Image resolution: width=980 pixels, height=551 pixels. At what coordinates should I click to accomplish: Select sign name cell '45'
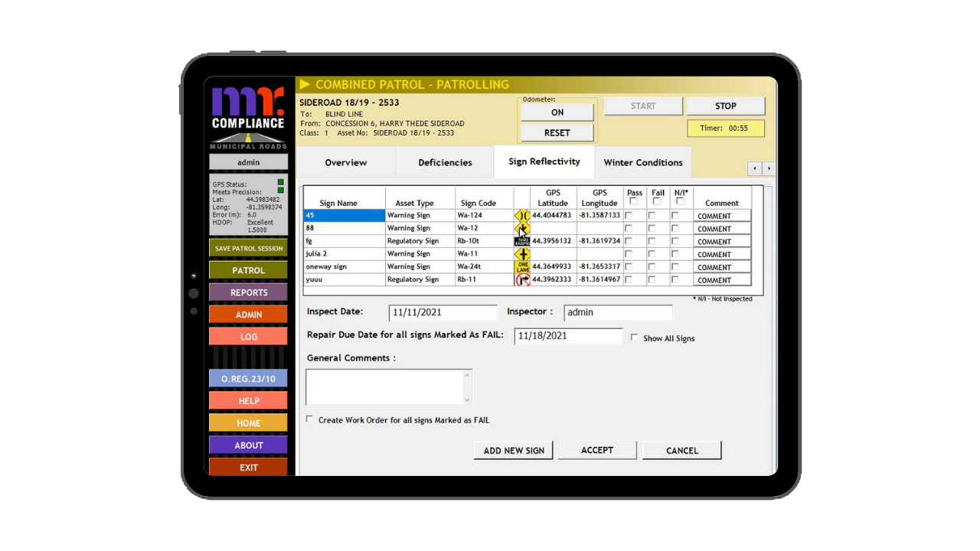pos(345,216)
